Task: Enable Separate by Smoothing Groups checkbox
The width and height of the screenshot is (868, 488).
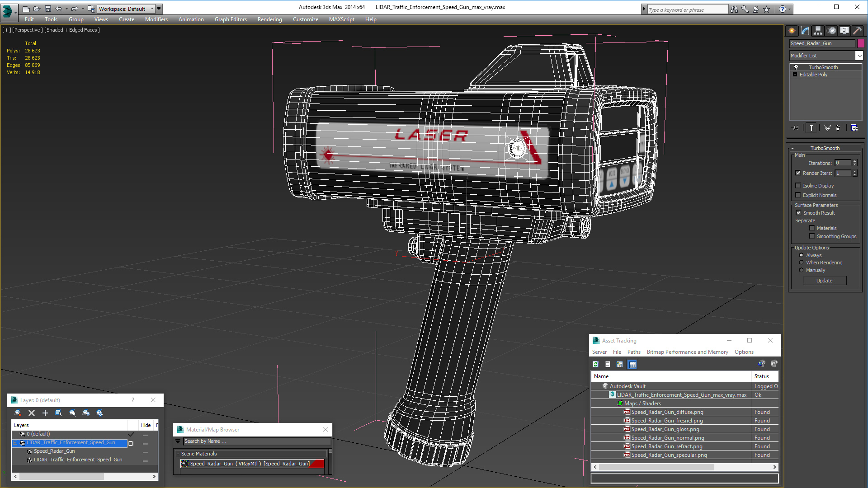Action: [x=812, y=236]
